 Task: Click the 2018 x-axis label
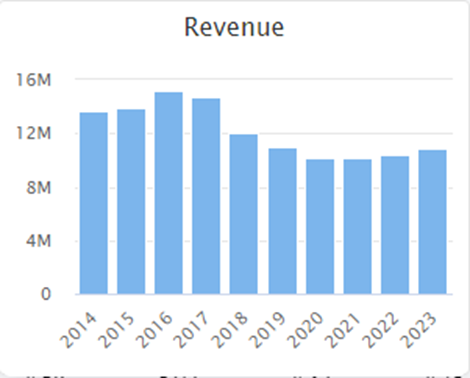229,330
